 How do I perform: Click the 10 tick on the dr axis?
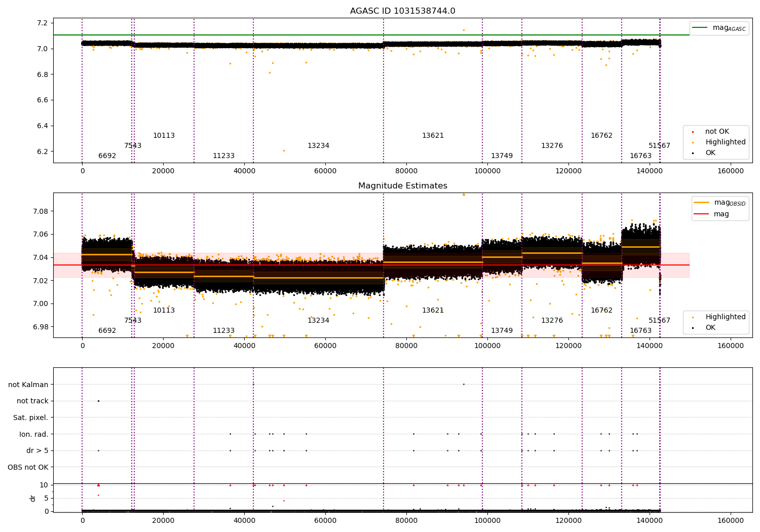point(44,485)
